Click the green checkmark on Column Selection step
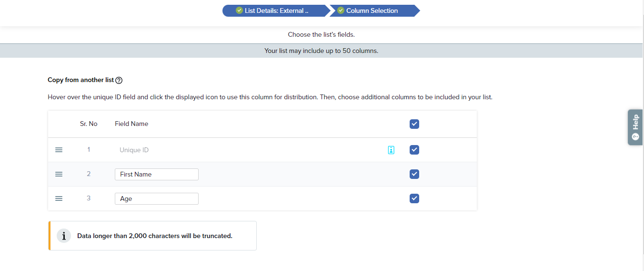Viewport: 644px width, 271px height. point(341,10)
